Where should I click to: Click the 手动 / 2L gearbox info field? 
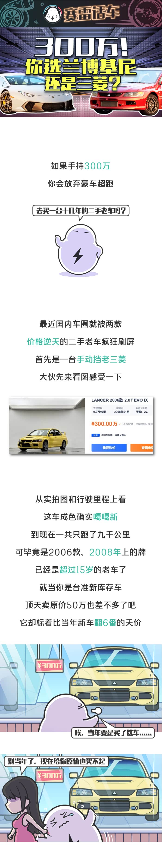point(141,410)
